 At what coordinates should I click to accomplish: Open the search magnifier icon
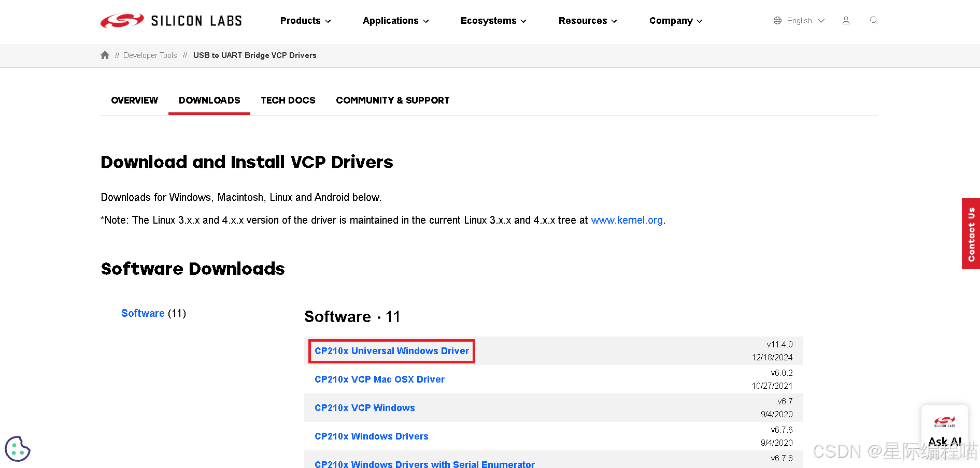pyautogui.click(x=874, y=21)
